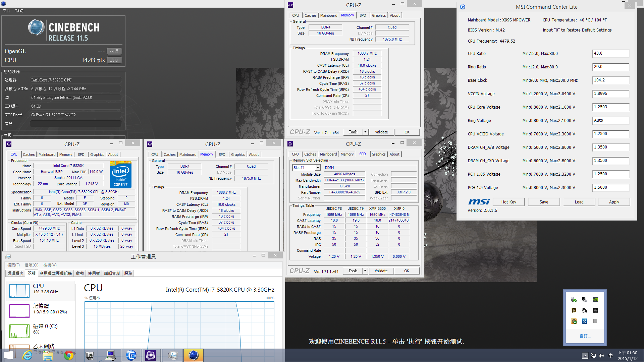Image resolution: width=644 pixels, height=362 pixels.
Task: Click Tools button in top CPU-Z window
Action: 353,132
